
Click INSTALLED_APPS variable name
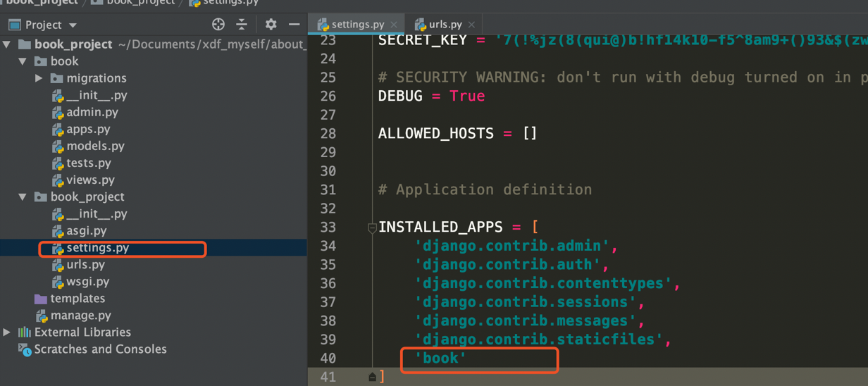click(x=440, y=227)
